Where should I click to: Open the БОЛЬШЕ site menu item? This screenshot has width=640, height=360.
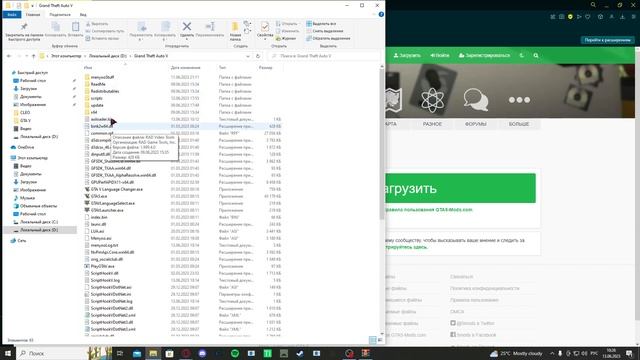tap(519, 124)
